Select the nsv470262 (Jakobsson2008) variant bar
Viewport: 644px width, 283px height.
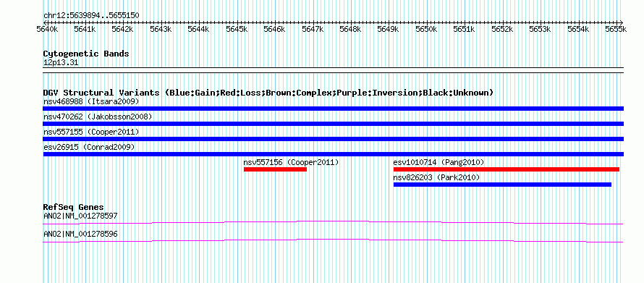333,124
